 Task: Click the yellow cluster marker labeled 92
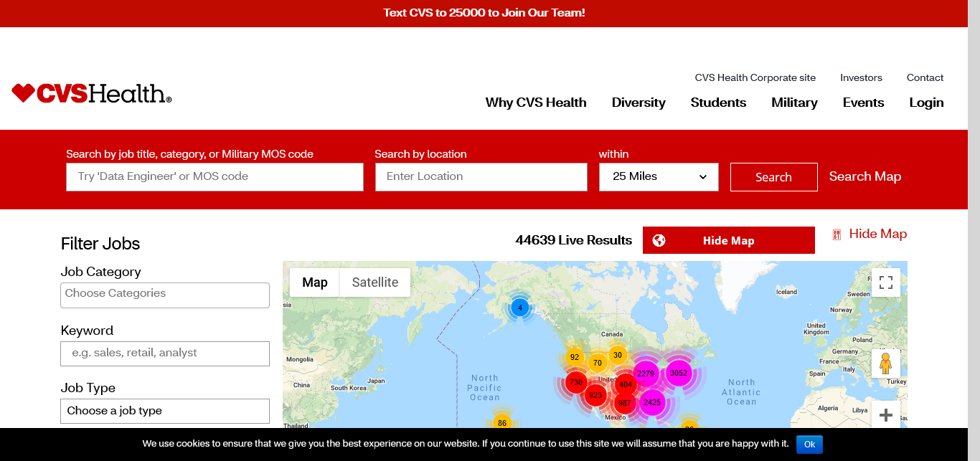point(574,357)
